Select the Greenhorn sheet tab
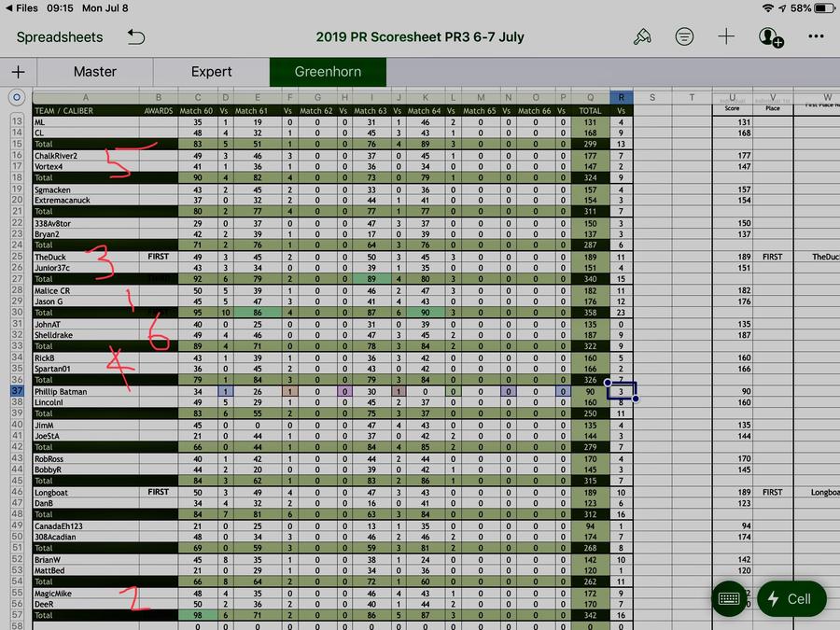Screen dimensions: 840x630 click(328, 72)
